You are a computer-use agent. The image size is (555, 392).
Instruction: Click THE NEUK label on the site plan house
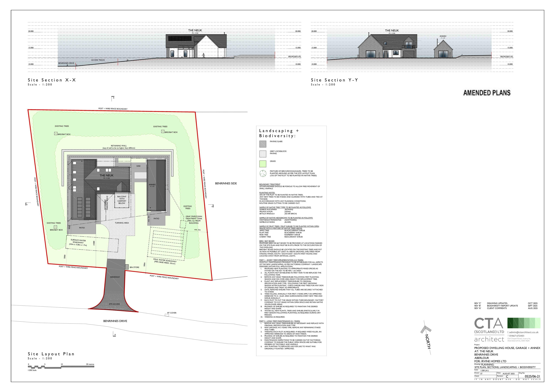tap(106, 175)
